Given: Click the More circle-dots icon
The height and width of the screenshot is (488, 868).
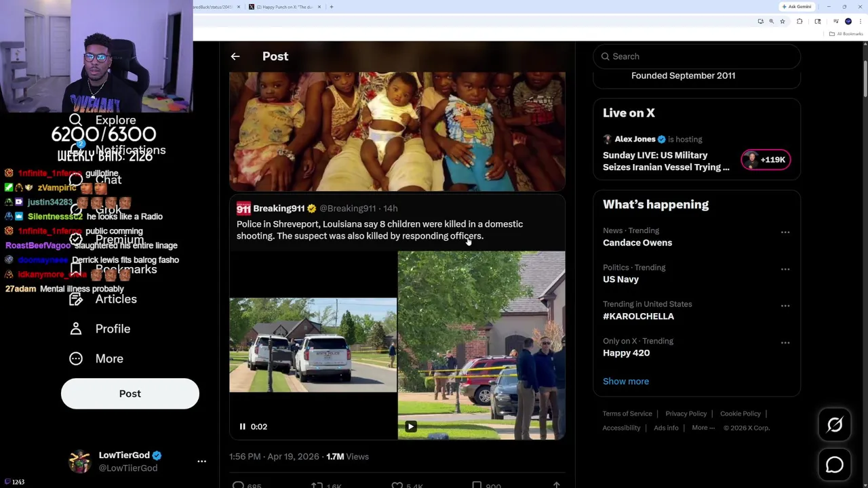Looking at the screenshot, I should pos(76,359).
